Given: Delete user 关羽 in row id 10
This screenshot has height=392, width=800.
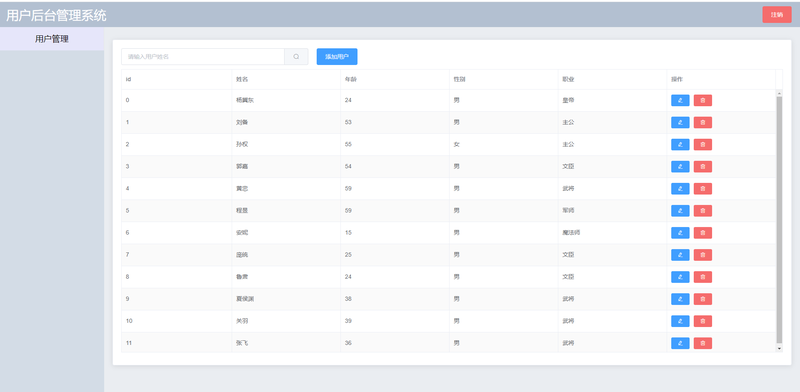Looking at the screenshot, I should (703, 321).
